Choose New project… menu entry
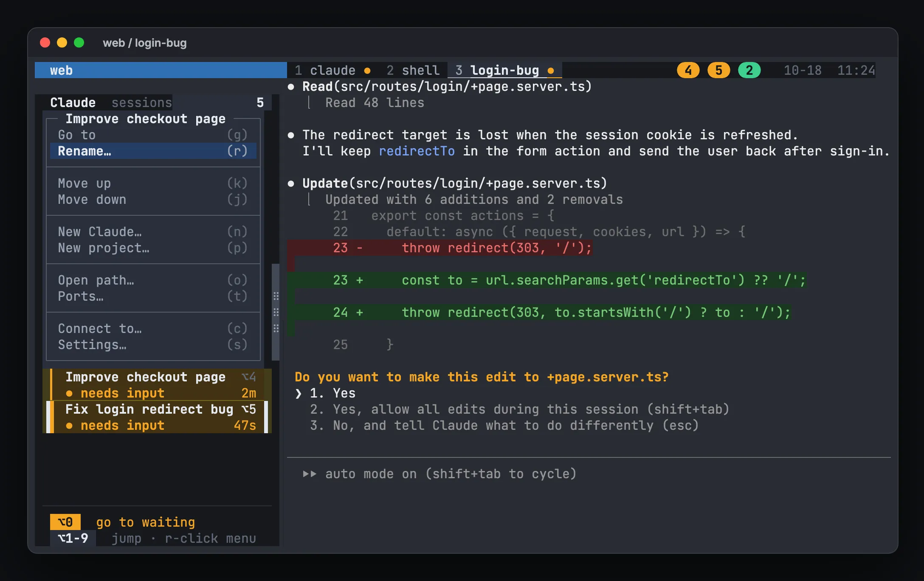The height and width of the screenshot is (581, 924). (153, 248)
